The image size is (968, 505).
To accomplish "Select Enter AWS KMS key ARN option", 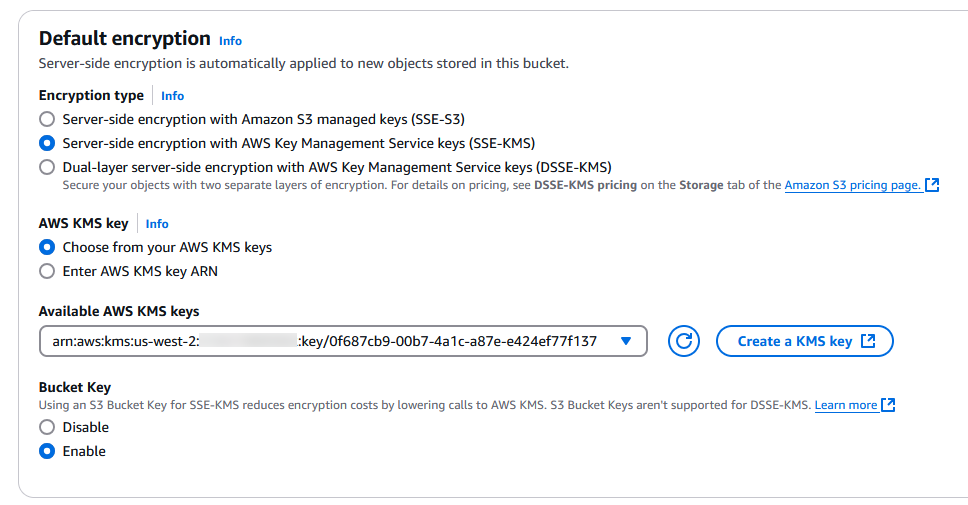I will point(47,271).
